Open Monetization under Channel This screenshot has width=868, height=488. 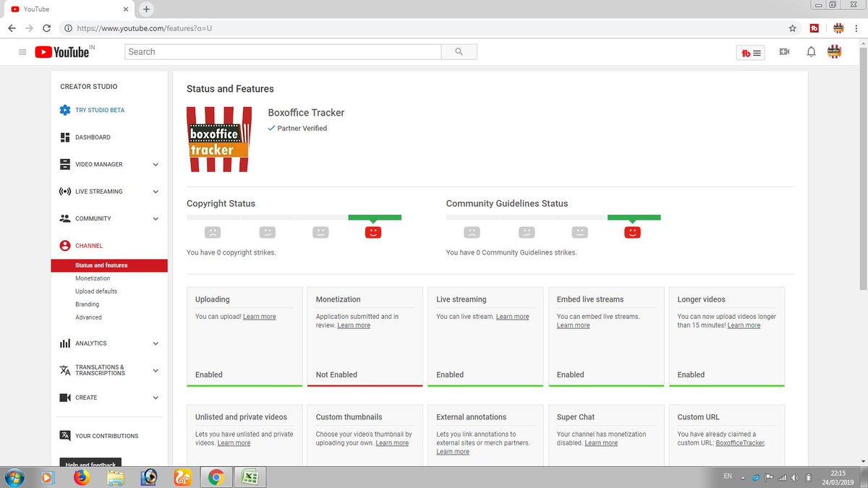[93, 278]
